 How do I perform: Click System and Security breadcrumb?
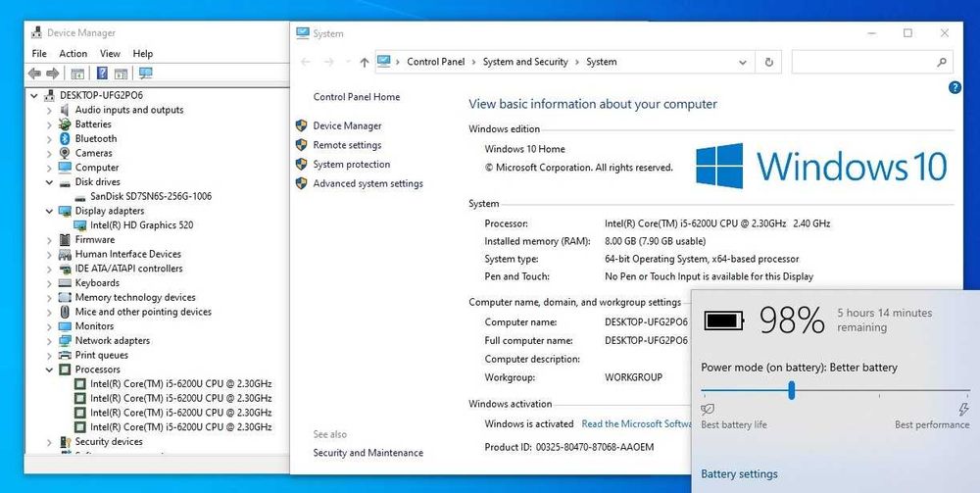[x=525, y=62]
